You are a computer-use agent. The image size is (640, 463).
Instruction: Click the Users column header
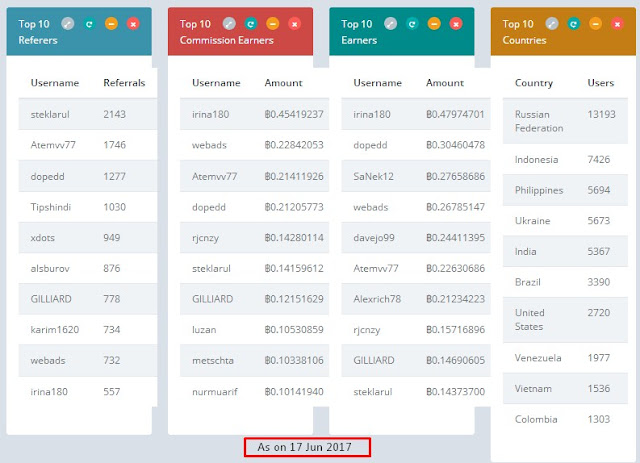click(600, 83)
